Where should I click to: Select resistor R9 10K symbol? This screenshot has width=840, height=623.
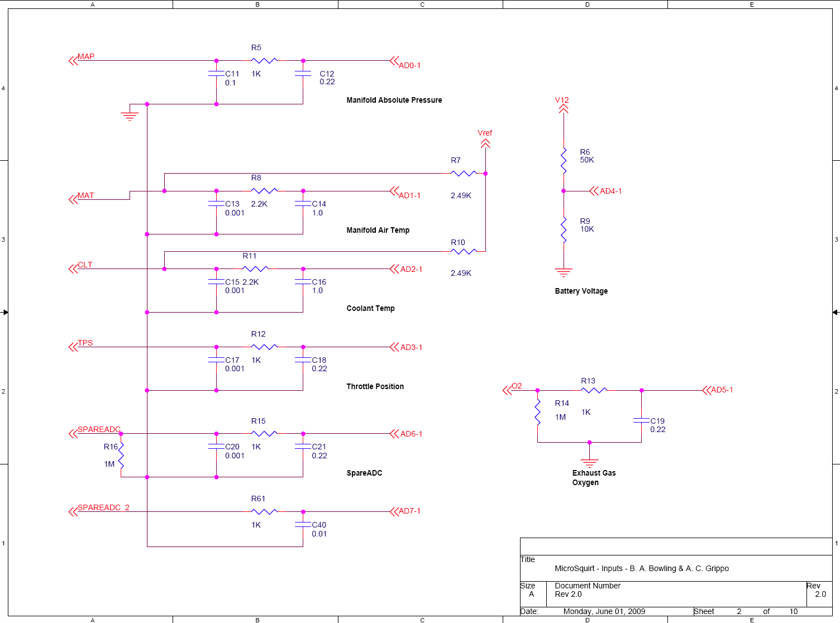564,229
